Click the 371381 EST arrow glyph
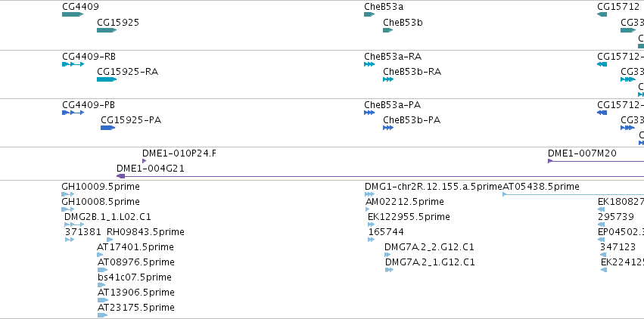Image resolution: width=644 pixels, height=319 pixels. click(70, 240)
